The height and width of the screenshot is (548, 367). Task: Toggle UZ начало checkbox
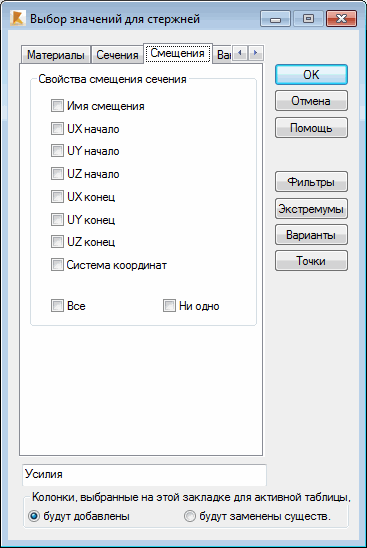click(57, 174)
